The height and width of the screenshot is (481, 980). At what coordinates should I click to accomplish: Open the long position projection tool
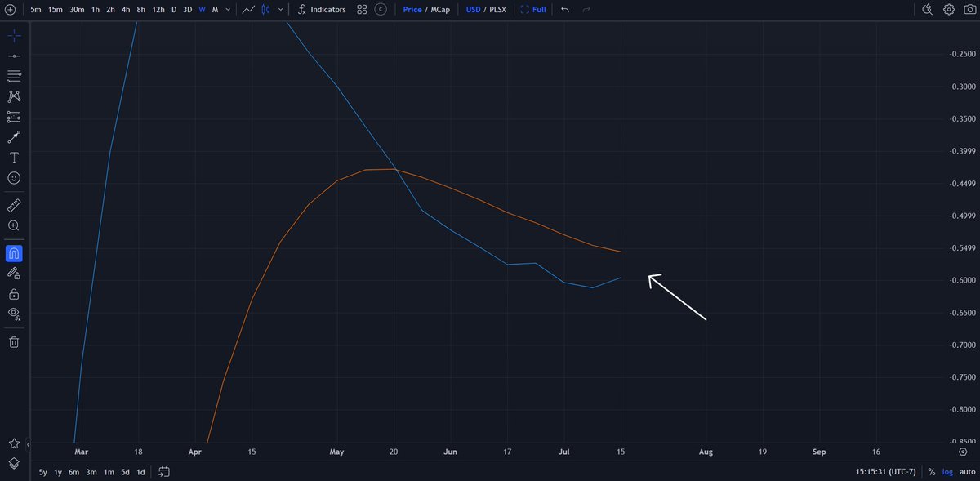(14, 117)
